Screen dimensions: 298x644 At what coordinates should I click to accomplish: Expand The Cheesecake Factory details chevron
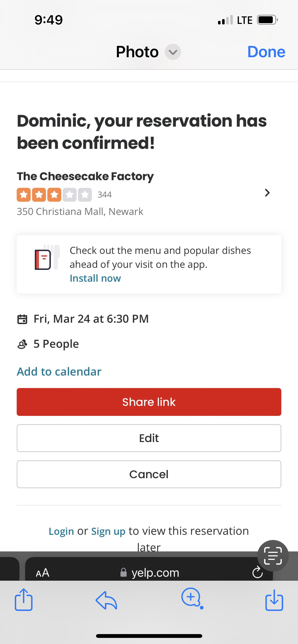267,193
